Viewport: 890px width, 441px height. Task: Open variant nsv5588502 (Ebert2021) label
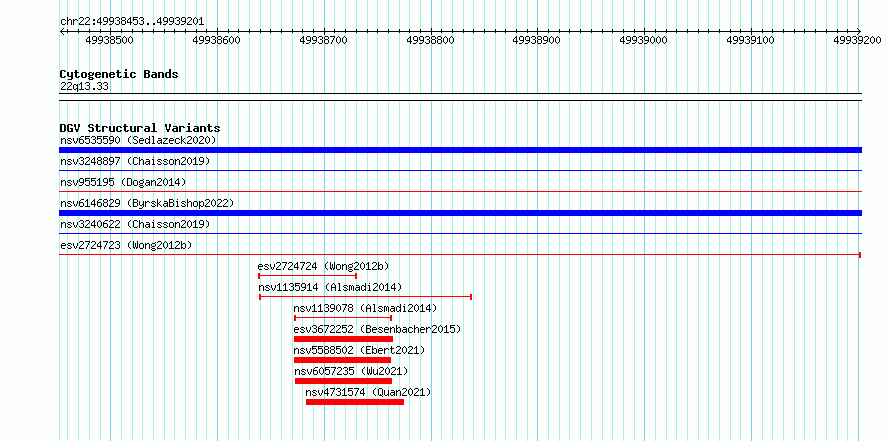[359, 350]
